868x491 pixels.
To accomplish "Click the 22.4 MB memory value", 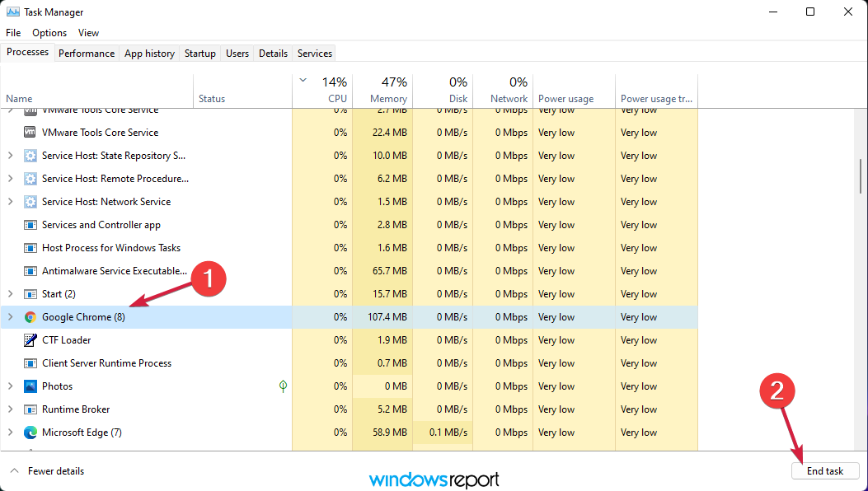I will (x=390, y=133).
